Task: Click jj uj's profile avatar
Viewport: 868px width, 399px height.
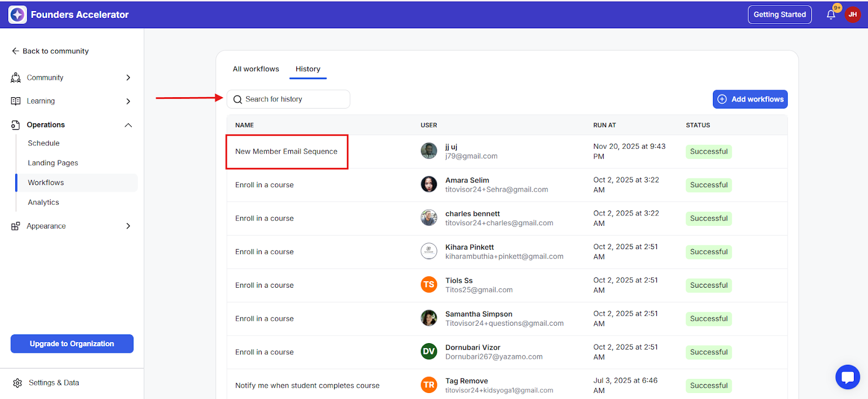Action: pos(429,151)
